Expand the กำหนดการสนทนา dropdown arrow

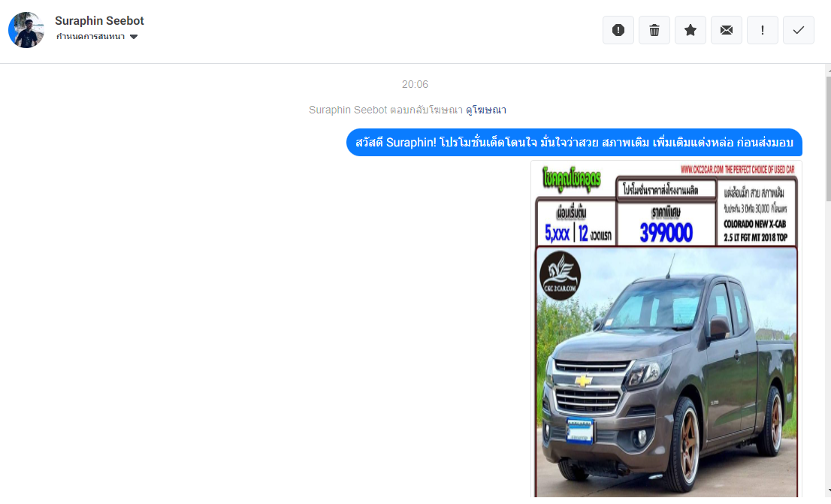[134, 37]
